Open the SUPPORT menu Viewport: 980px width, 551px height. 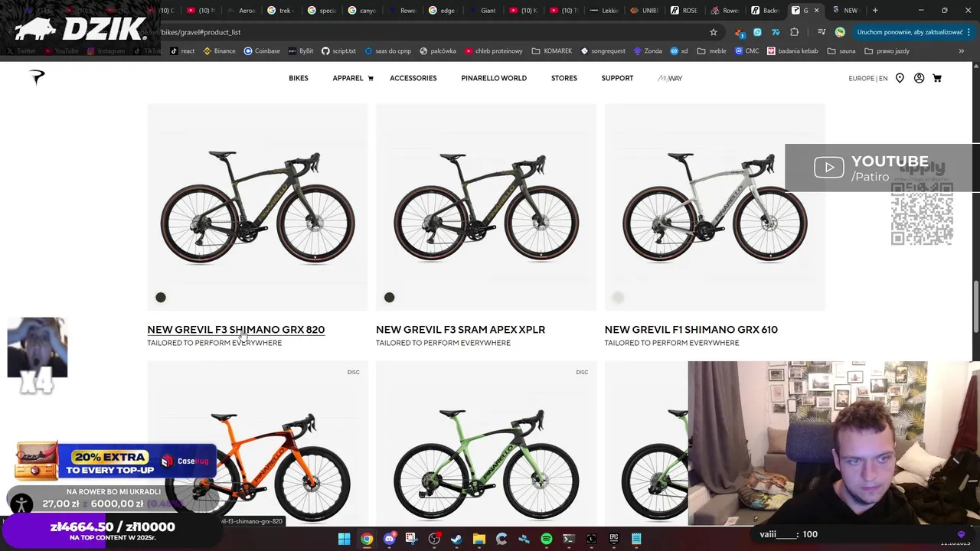pyautogui.click(x=617, y=78)
